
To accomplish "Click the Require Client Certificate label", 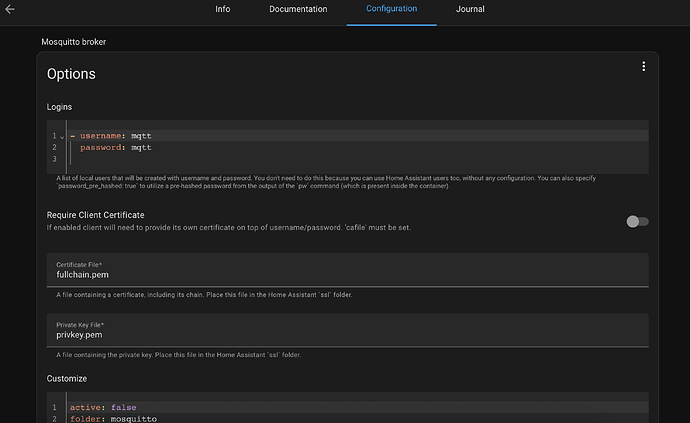I will coord(95,215).
